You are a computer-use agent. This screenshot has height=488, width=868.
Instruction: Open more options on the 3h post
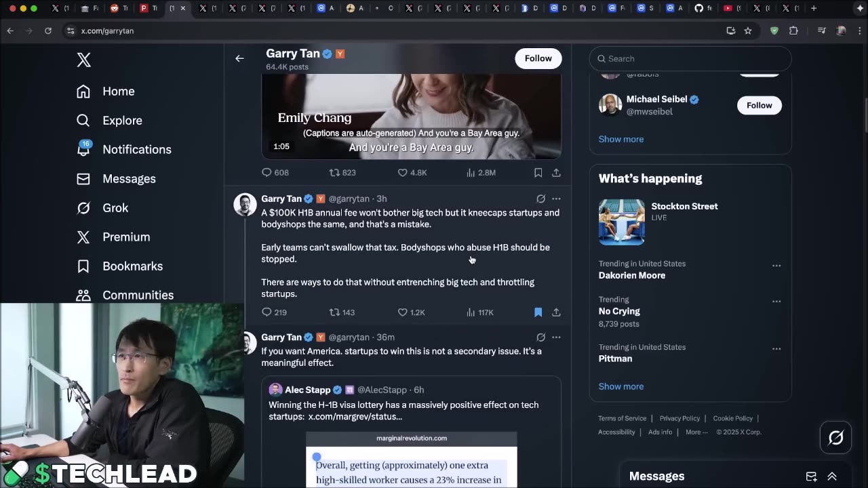coord(556,199)
